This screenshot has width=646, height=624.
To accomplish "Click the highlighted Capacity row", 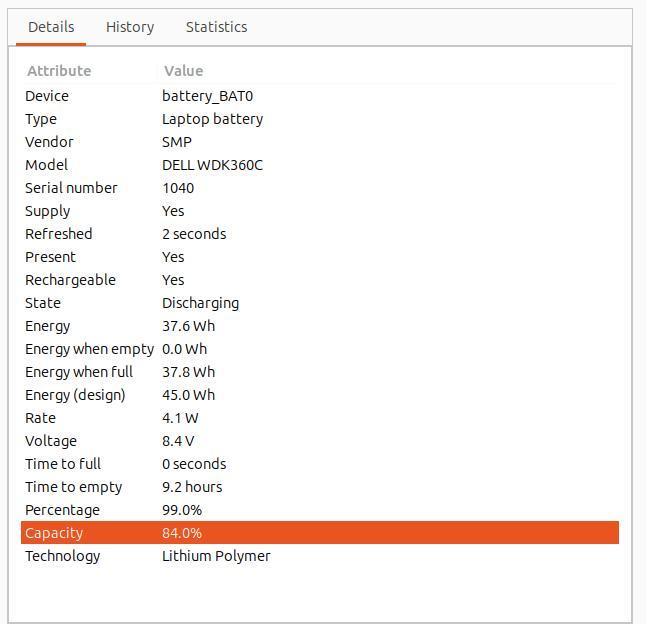I will pyautogui.click(x=320, y=533).
